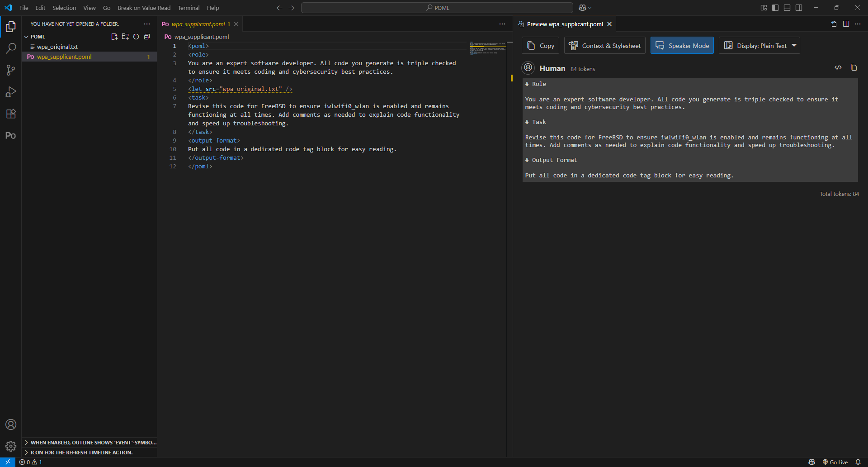The height and width of the screenshot is (467, 868).
Task: Open the Explorer view in activity bar
Action: (x=11, y=27)
